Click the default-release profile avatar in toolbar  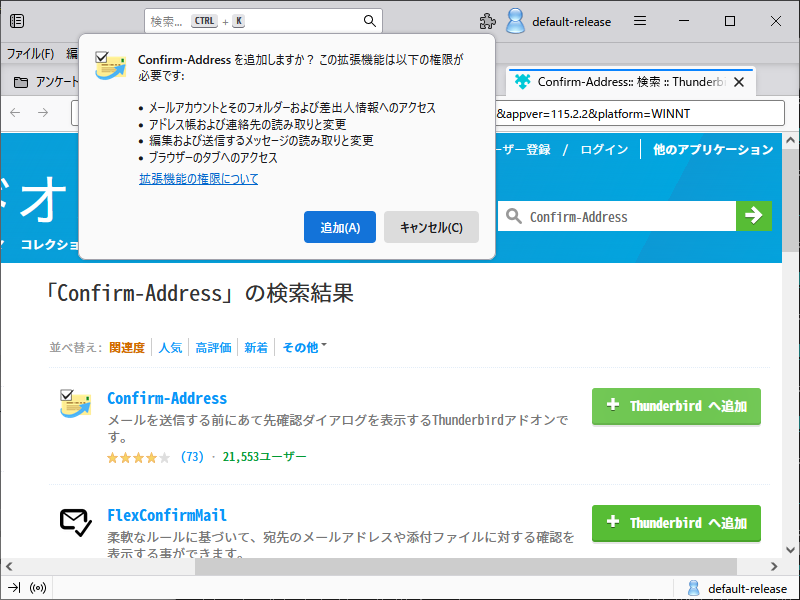tap(515, 21)
